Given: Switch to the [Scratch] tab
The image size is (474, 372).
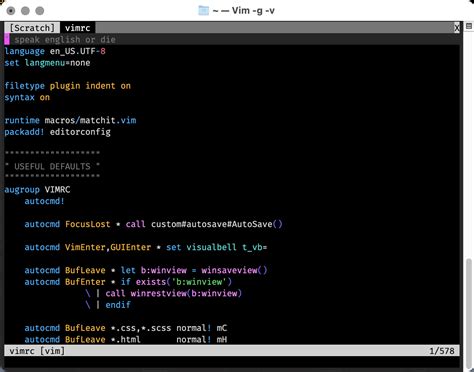Looking at the screenshot, I should 32,28.
